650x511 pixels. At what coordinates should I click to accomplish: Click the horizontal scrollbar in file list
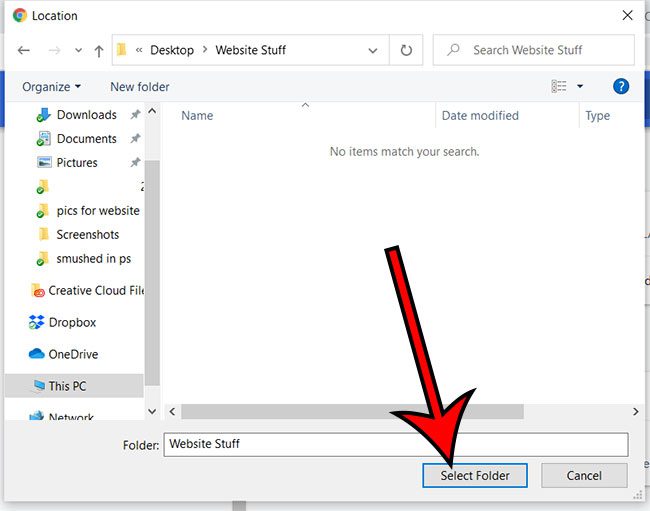point(352,411)
